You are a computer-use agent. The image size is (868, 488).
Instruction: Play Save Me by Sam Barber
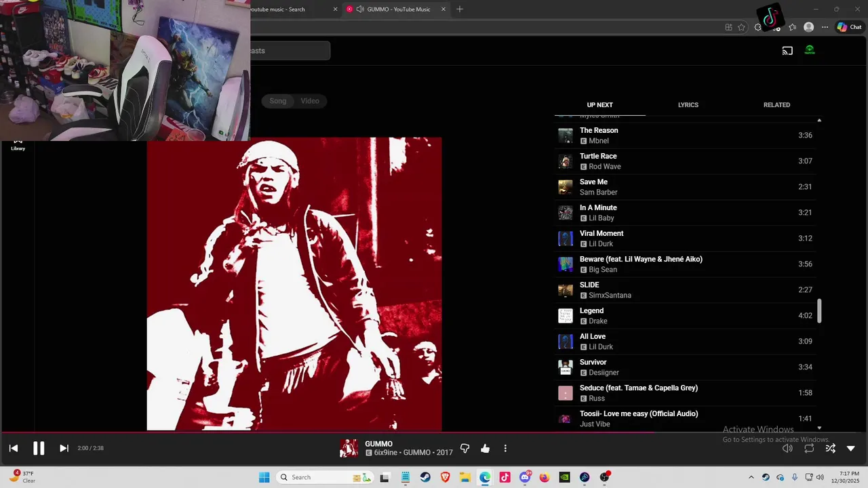pyautogui.click(x=685, y=187)
